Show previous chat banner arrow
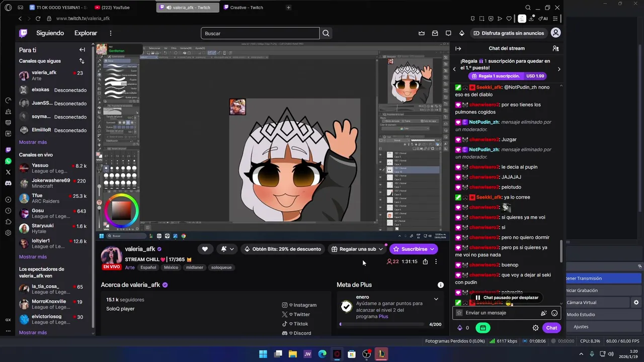The width and height of the screenshot is (644, 362). pos(455,69)
